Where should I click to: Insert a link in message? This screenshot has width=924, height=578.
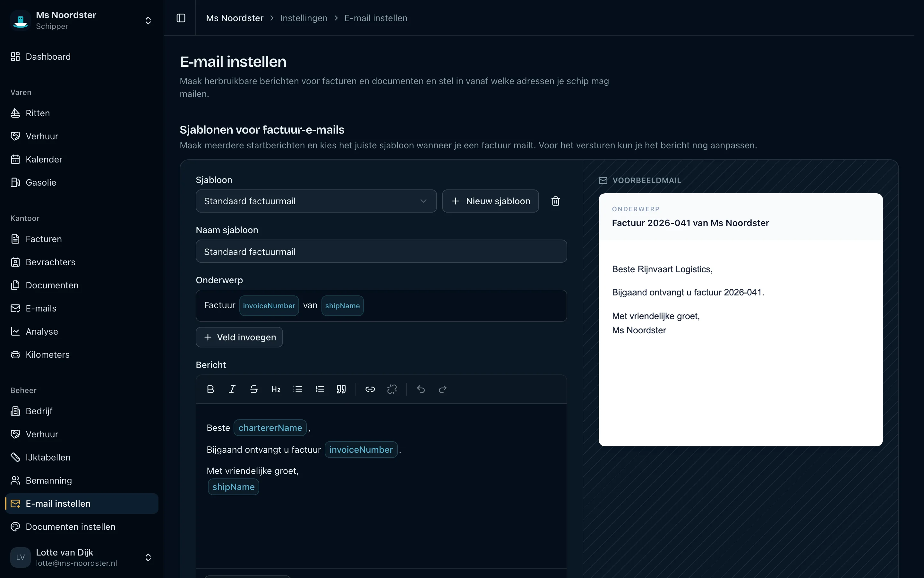[370, 389]
